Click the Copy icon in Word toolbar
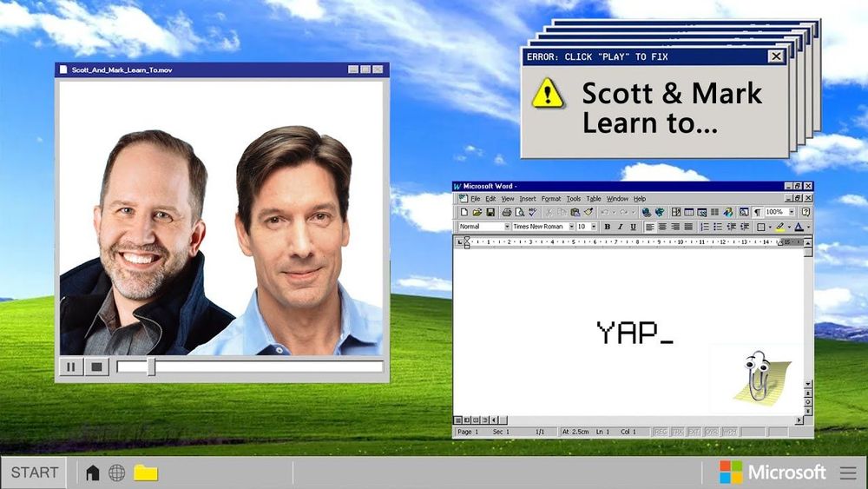The width and height of the screenshot is (868, 489). point(562,212)
